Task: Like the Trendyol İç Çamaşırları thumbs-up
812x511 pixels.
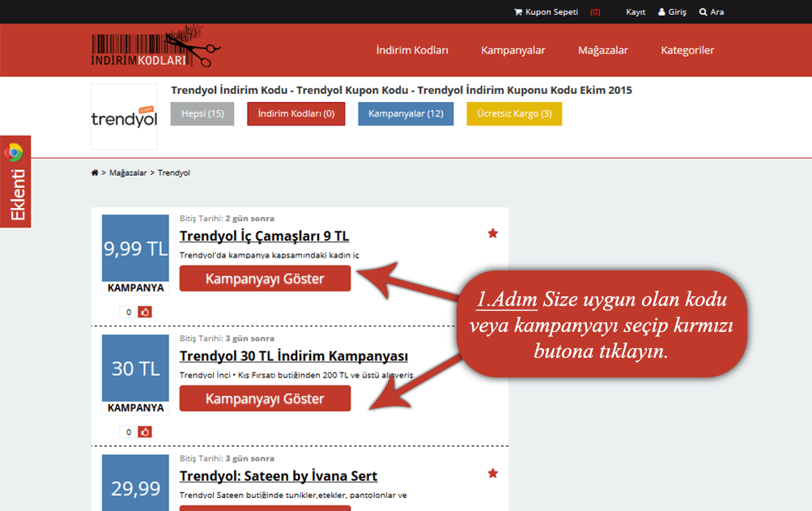Action: (x=145, y=312)
